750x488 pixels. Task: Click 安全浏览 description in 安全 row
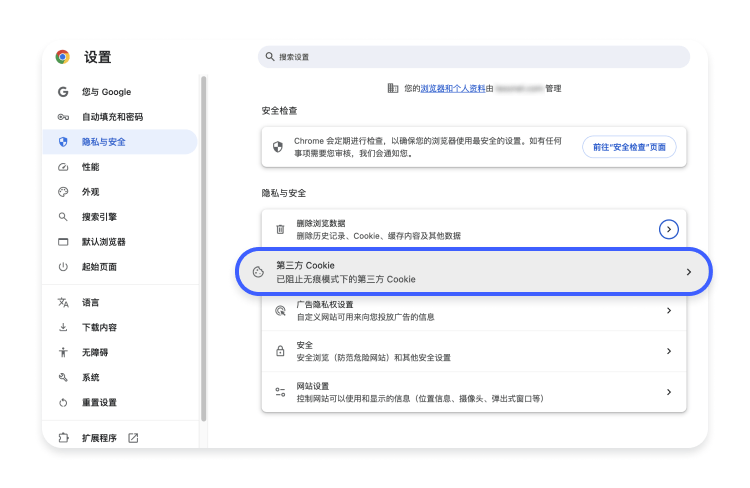pyautogui.click(x=374, y=358)
